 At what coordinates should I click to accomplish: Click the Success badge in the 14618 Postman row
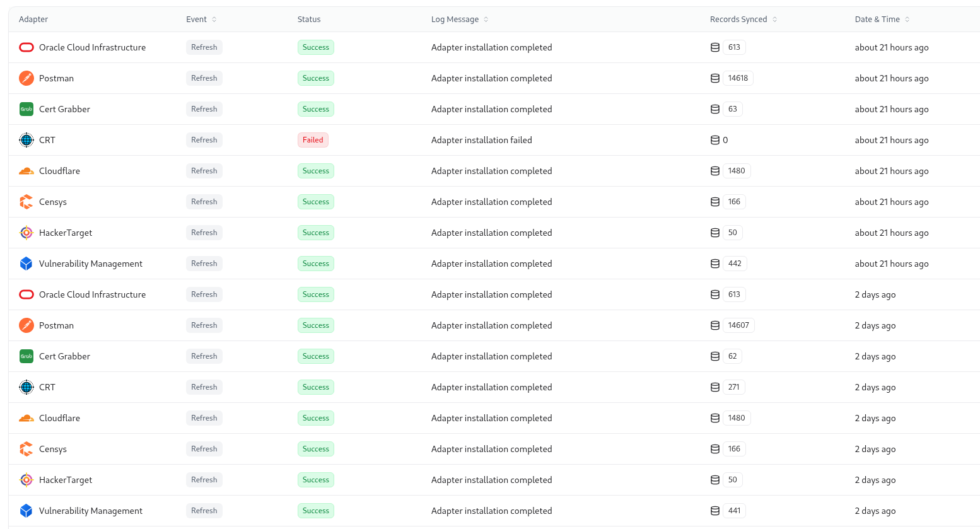(316, 78)
